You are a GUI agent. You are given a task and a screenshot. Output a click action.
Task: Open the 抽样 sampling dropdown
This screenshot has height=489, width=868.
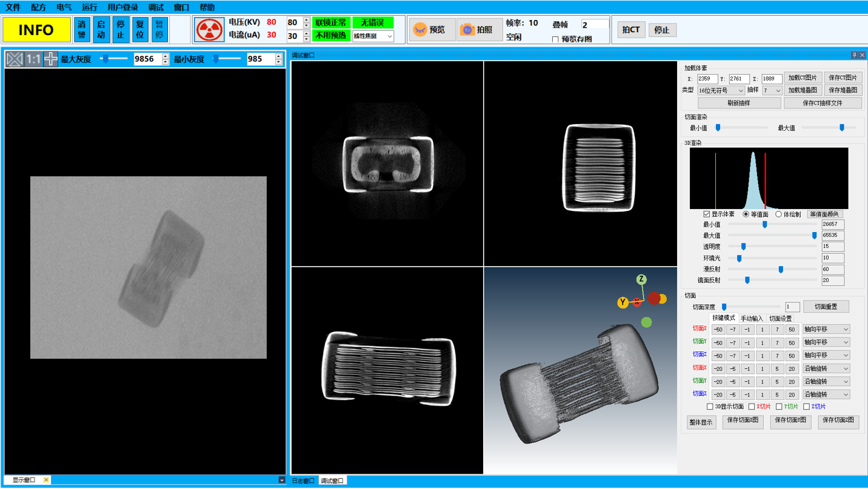click(772, 90)
